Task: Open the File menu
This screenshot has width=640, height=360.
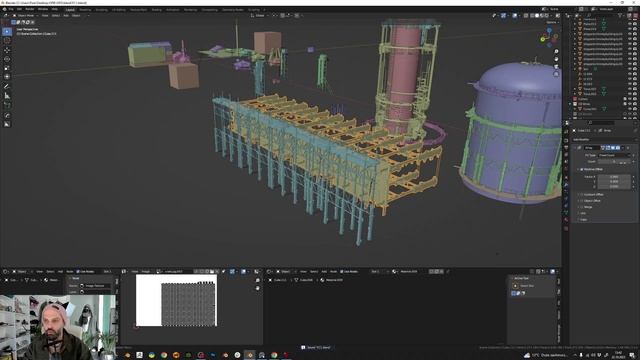Action: point(11,9)
